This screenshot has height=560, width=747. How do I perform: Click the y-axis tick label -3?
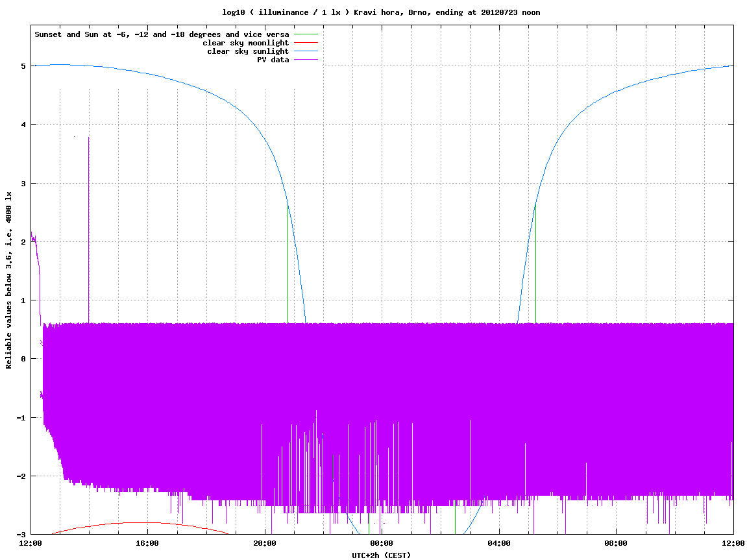pyautogui.click(x=21, y=535)
